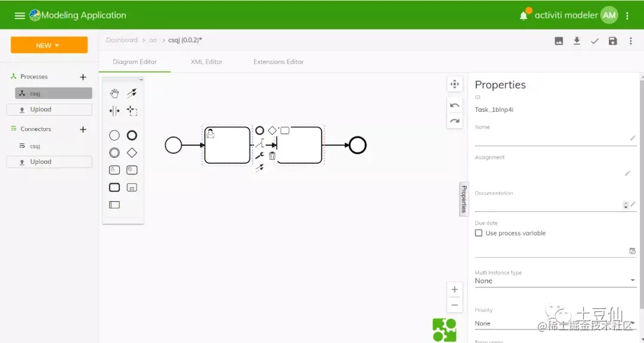Viewport: 644px width, 343px height.
Task: Activate the global connect tool
Action: (132, 93)
